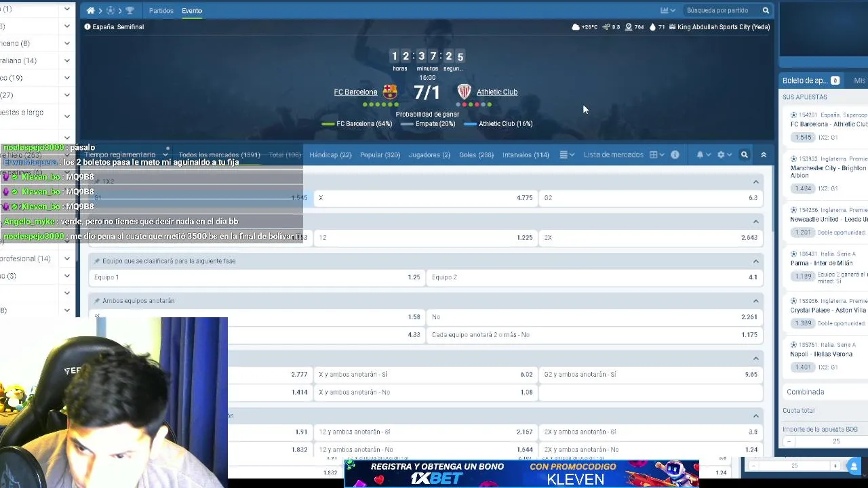Select the Intervalos (114) market tab

pyautogui.click(x=526, y=155)
